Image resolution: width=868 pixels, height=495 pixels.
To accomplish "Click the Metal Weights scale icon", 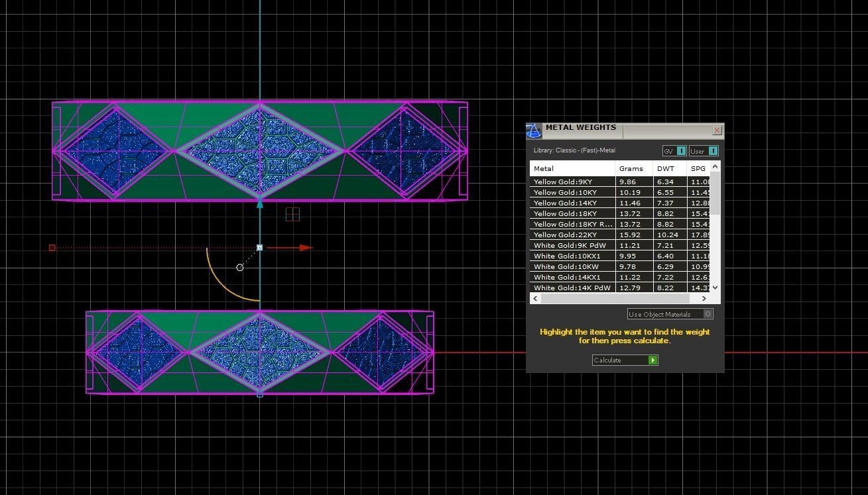I will 534,131.
